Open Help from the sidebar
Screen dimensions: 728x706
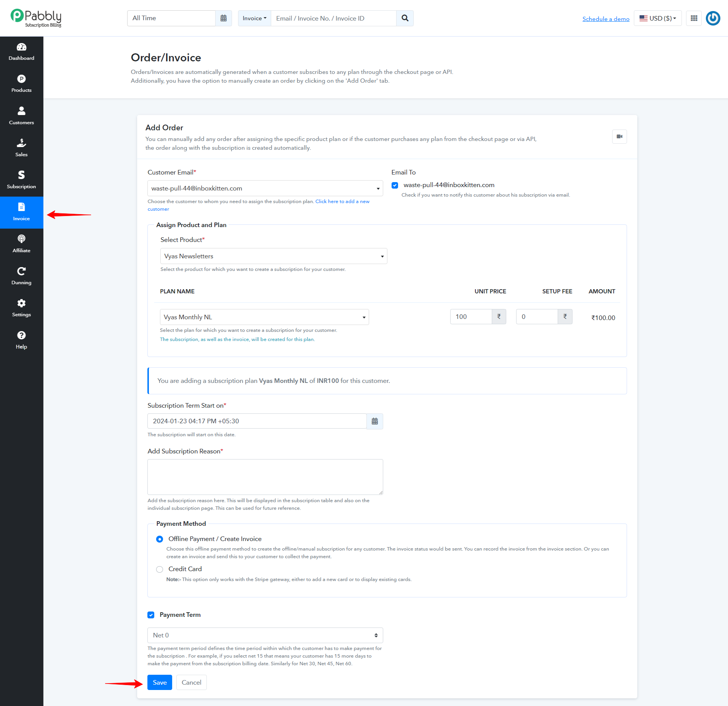point(21,341)
